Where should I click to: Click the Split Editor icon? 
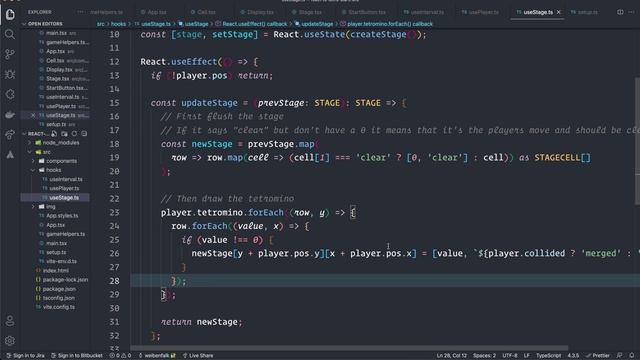[x=620, y=12]
